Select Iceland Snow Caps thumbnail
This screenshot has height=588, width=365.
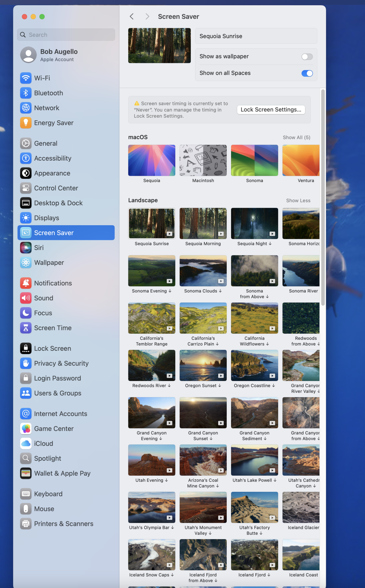tap(152, 555)
